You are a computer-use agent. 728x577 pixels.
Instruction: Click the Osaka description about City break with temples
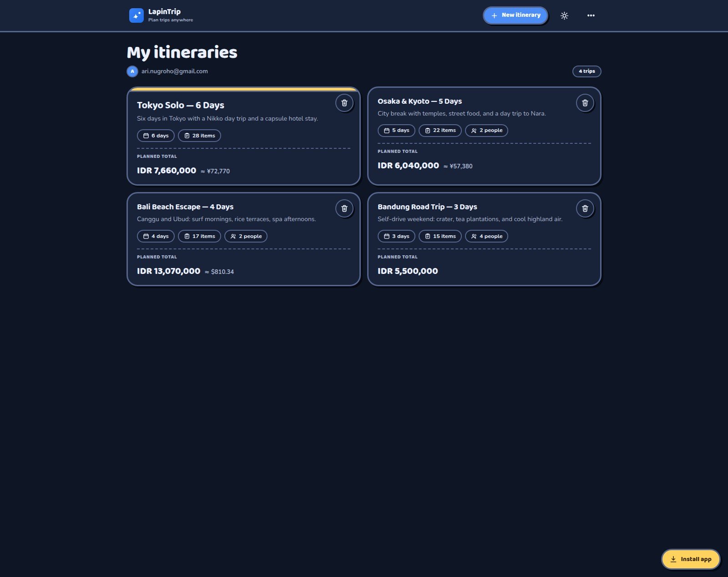(x=462, y=114)
